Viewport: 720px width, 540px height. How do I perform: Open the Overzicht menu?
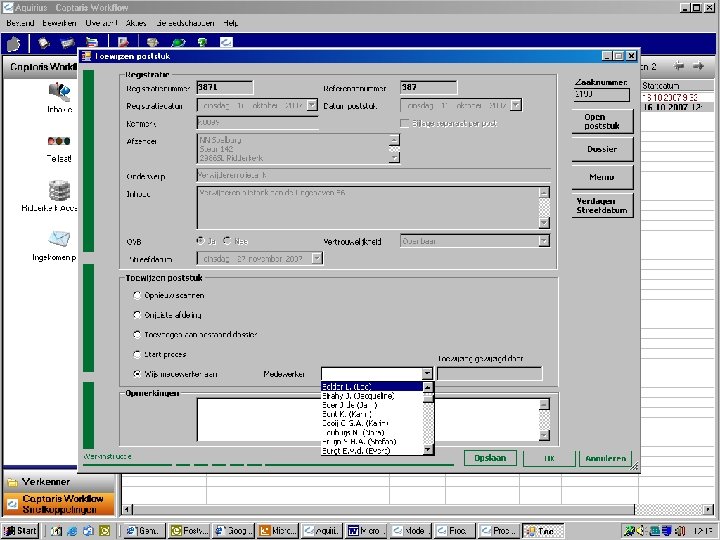coord(101,23)
